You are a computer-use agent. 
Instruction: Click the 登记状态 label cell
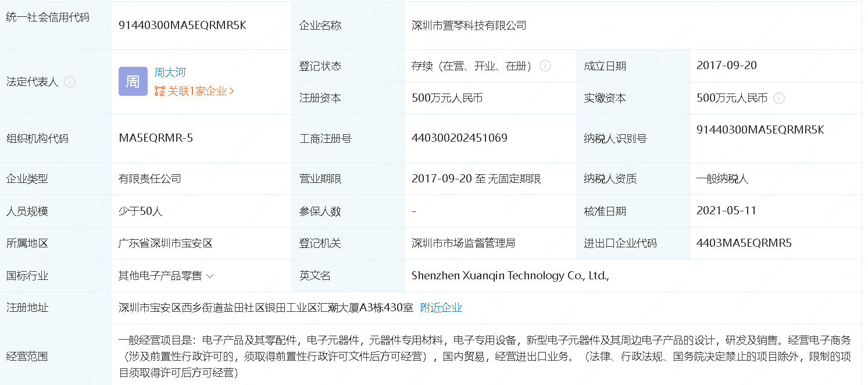coord(348,66)
